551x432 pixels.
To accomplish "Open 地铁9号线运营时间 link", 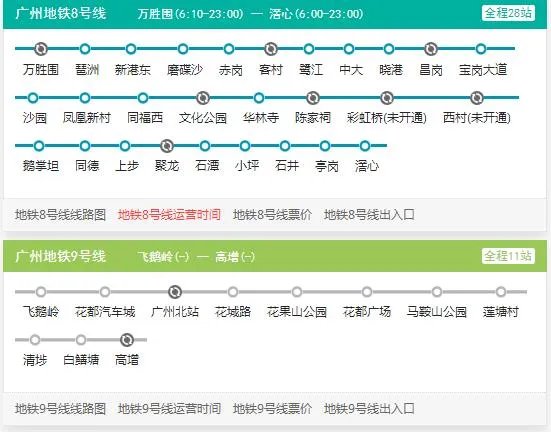I will tap(169, 409).
